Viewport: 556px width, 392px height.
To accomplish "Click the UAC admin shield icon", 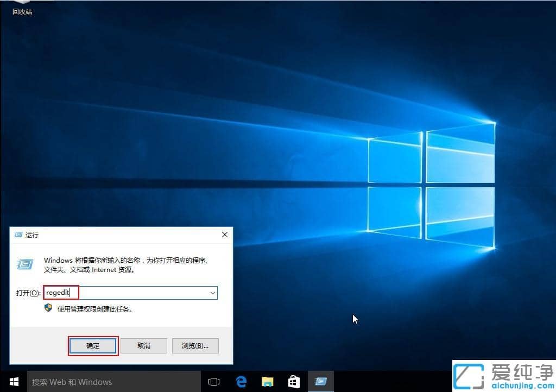I will (x=48, y=308).
